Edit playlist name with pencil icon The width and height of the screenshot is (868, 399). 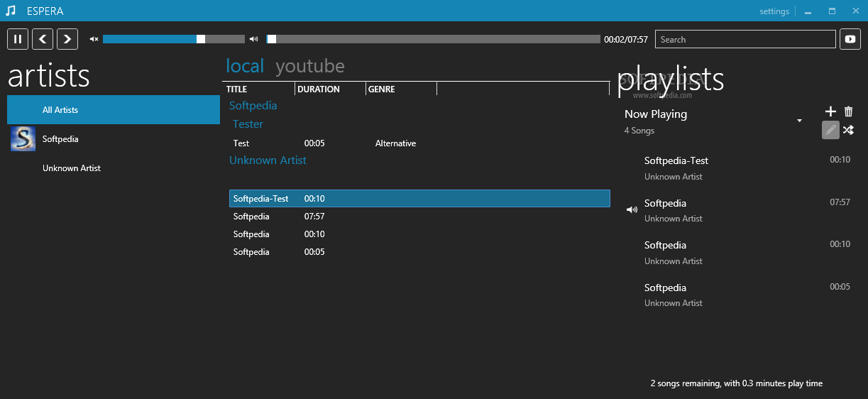[830, 130]
